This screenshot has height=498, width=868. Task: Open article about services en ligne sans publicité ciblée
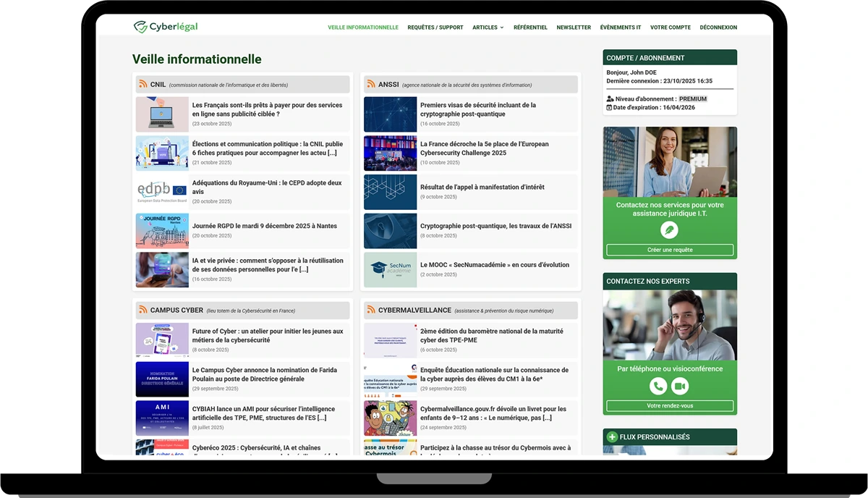[x=268, y=109]
